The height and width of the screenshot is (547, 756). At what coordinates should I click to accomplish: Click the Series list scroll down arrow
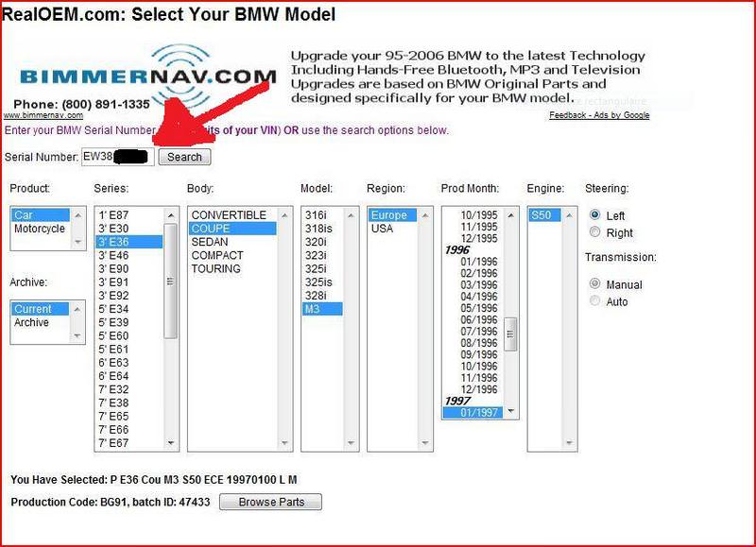coord(171,443)
